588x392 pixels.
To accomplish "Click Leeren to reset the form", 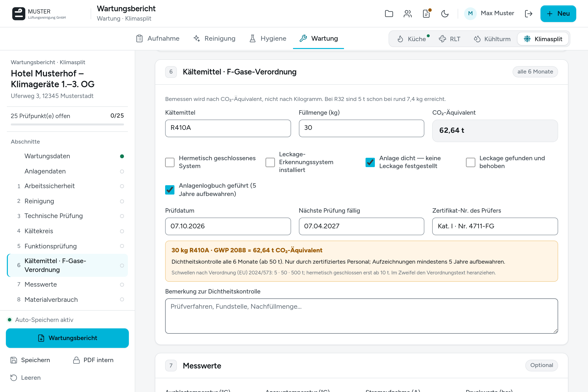I will [x=25, y=378].
